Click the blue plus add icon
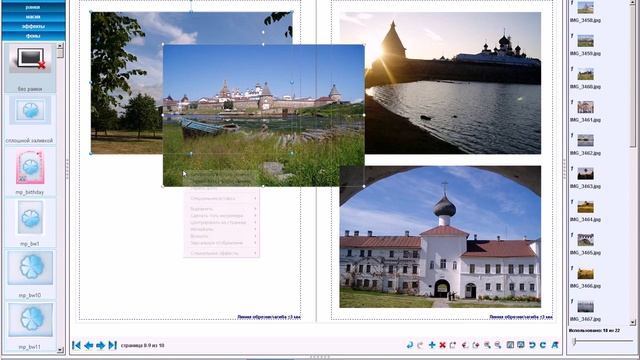Screen dimensions: 640x360 pyautogui.click(x=432, y=345)
